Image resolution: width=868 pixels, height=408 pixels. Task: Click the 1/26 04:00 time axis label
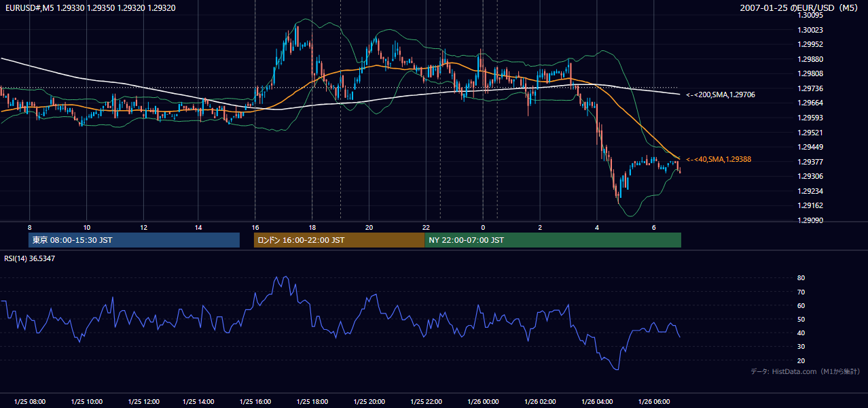click(597, 401)
